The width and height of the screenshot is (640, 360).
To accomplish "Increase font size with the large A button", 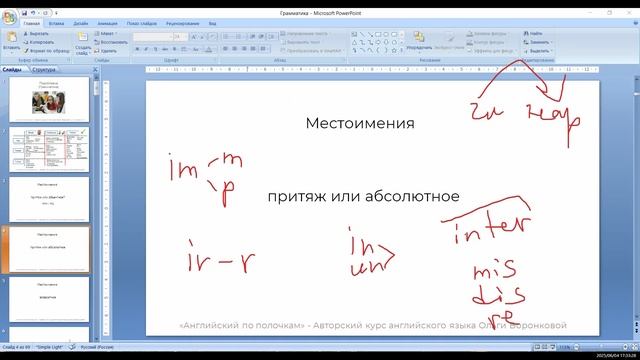I will click(x=194, y=37).
